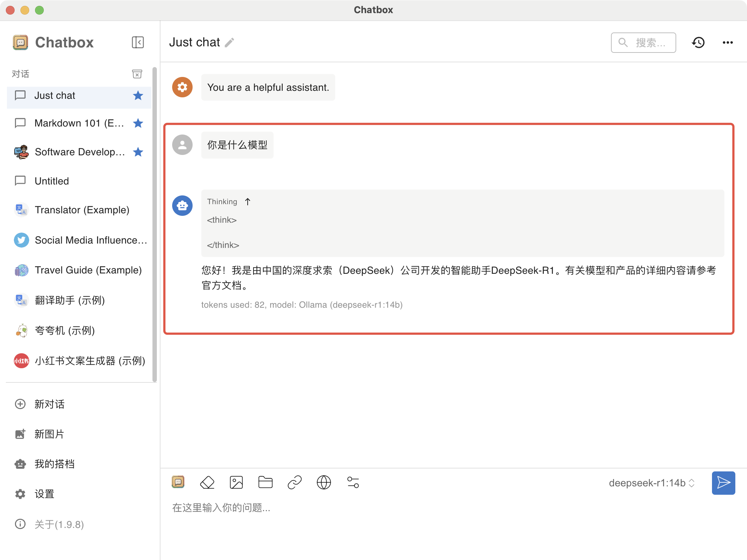Click the Translator (Example) avatar icon
747x560 pixels.
click(x=22, y=210)
